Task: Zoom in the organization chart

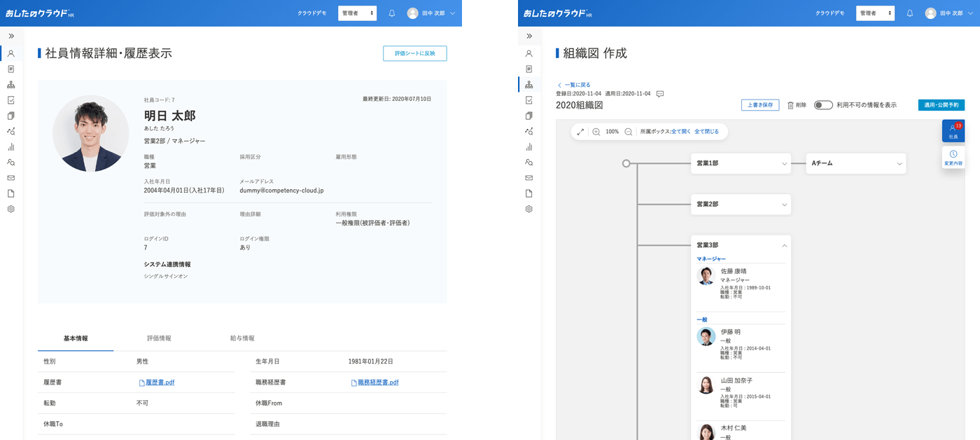Action: [x=596, y=132]
